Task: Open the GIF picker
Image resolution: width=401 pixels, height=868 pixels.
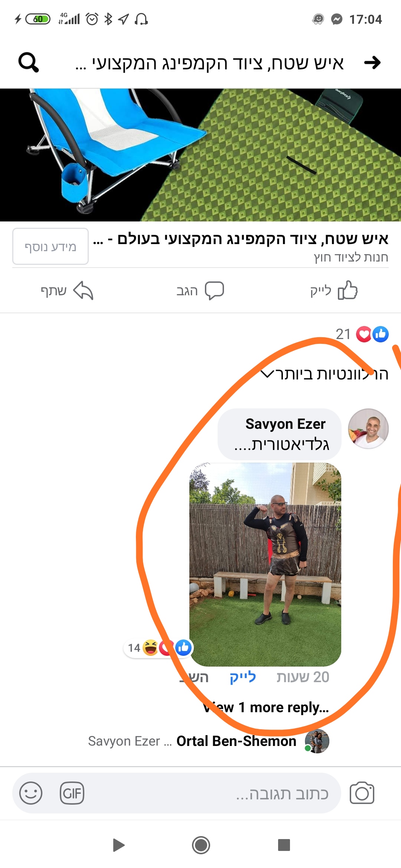Action: pyautogui.click(x=72, y=793)
